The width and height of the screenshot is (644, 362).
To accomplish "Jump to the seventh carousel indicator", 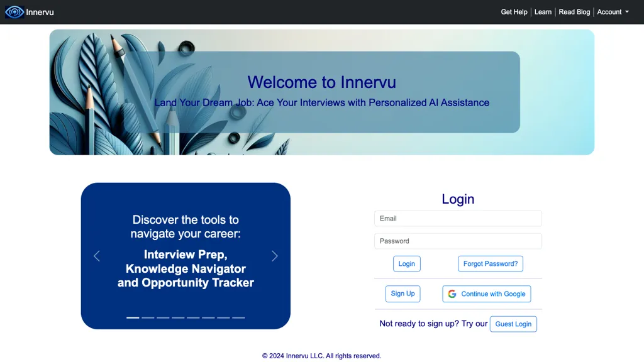I will pos(223,317).
